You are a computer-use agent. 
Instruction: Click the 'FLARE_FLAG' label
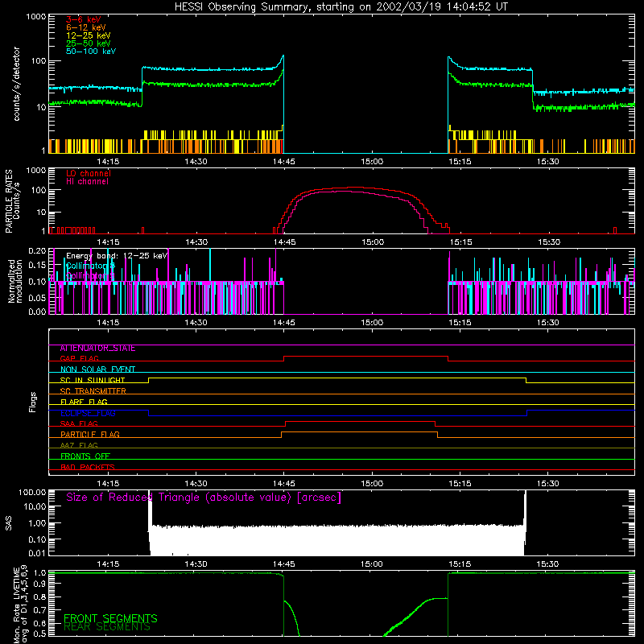click(x=84, y=402)
